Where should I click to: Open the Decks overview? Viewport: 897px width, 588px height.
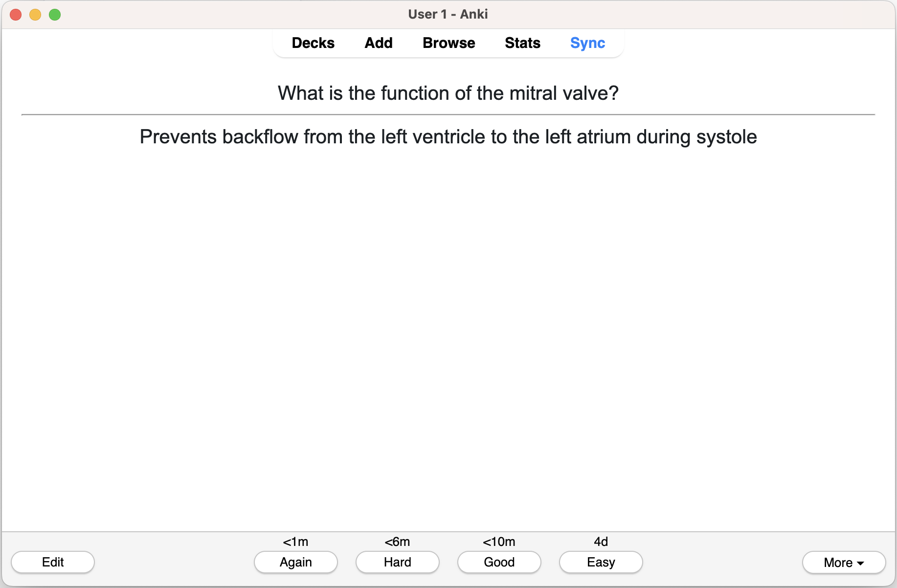(x=313, y=43)
